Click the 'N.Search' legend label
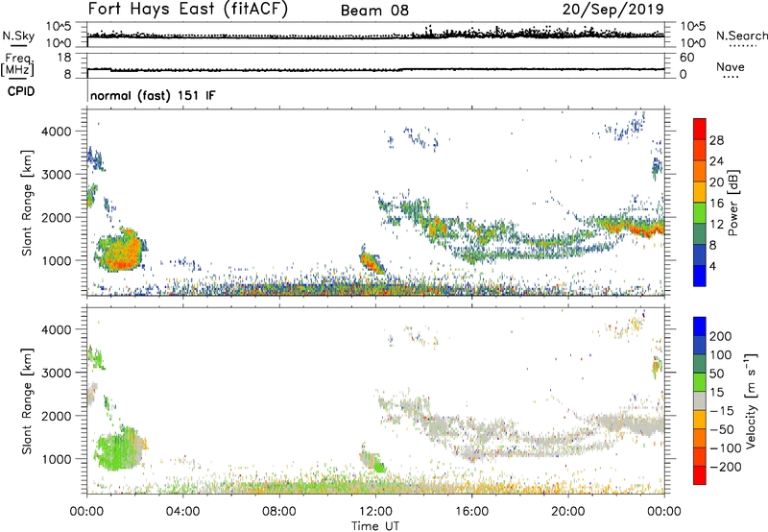The width and height of the screenshot is (768, 532). point(741,36)
